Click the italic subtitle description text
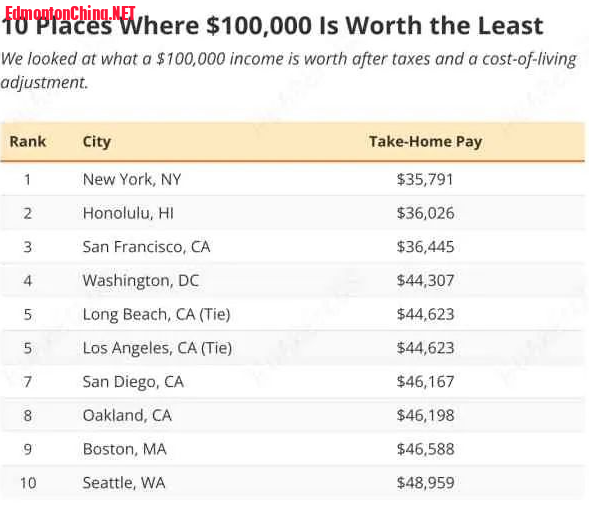 (288, 71)
